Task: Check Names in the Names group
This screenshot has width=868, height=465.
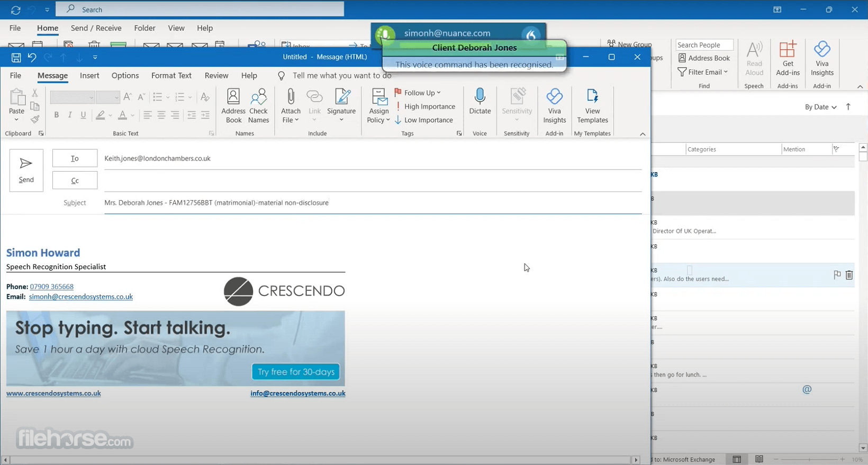Action: tap(259, 106)
